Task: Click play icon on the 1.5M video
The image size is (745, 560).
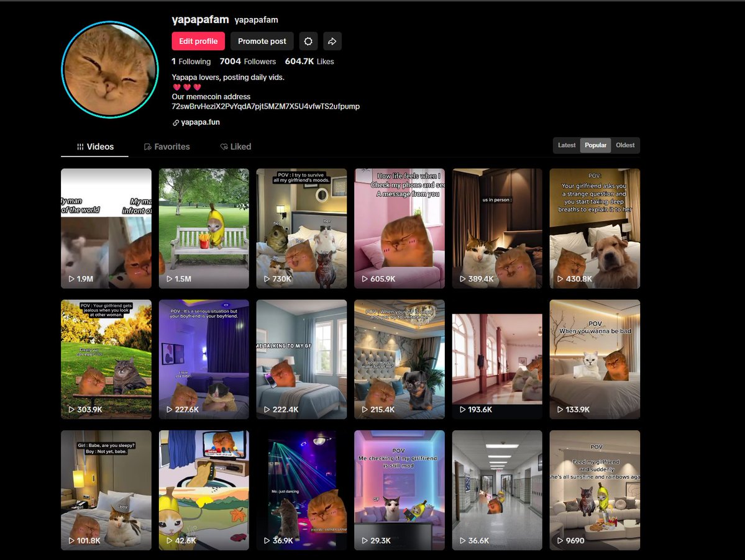Action: (169, 279)
